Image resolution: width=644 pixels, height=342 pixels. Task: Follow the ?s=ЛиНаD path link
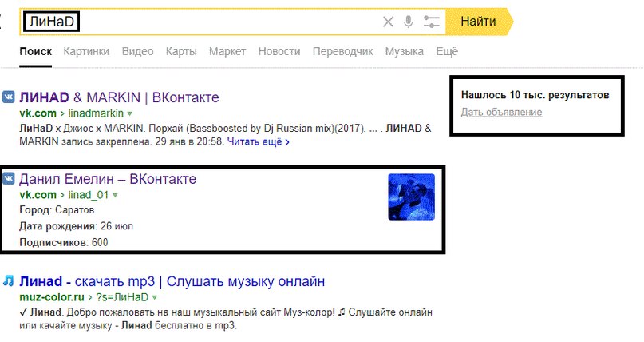[x=122, y=296]
